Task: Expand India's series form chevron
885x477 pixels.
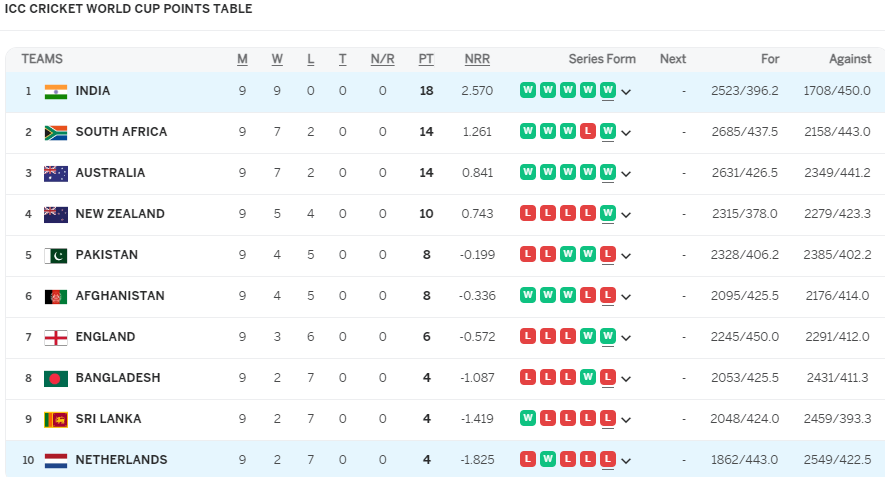Action: pyautogui.click(x=626, y=92)
